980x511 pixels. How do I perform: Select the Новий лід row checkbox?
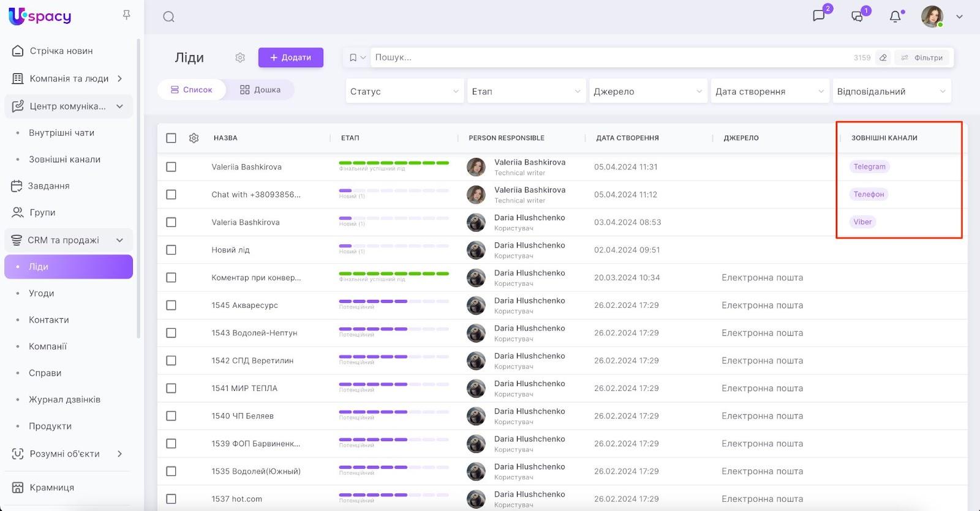[x=171, y=250]
